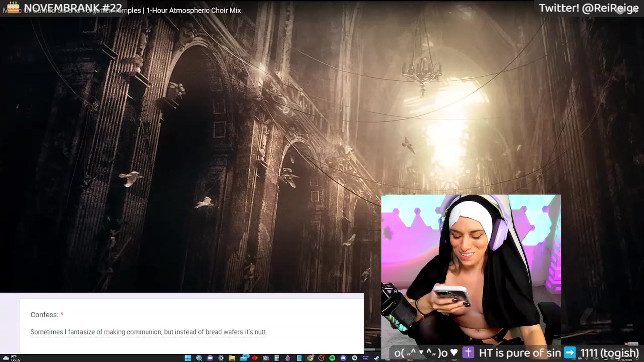Open OBS Studio taskbar icon
The height and width of the screenshot is (362, 644).
coord(321,358)
